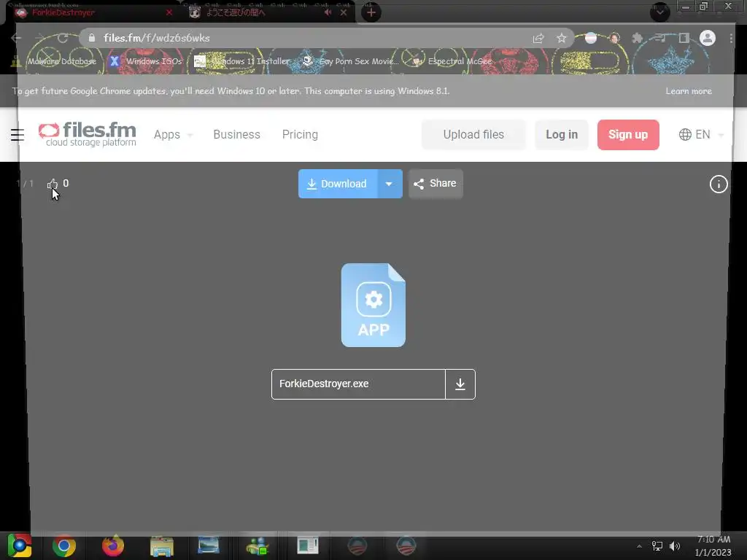Screen dimensions: 747x560
Task: Click the browser reload button
Action: click(63, 38)
